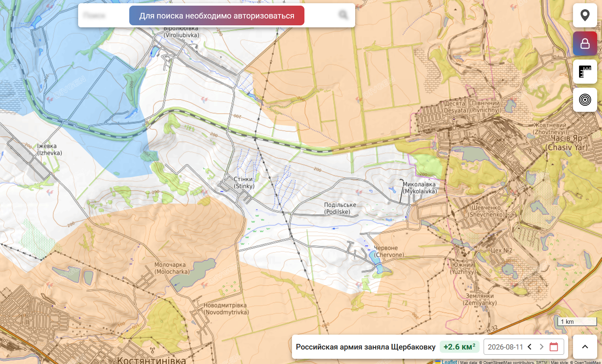Click the 'Подільське (Podilske)' map label
The width and height of the screenshot is (602, 364).
point(340,208)
